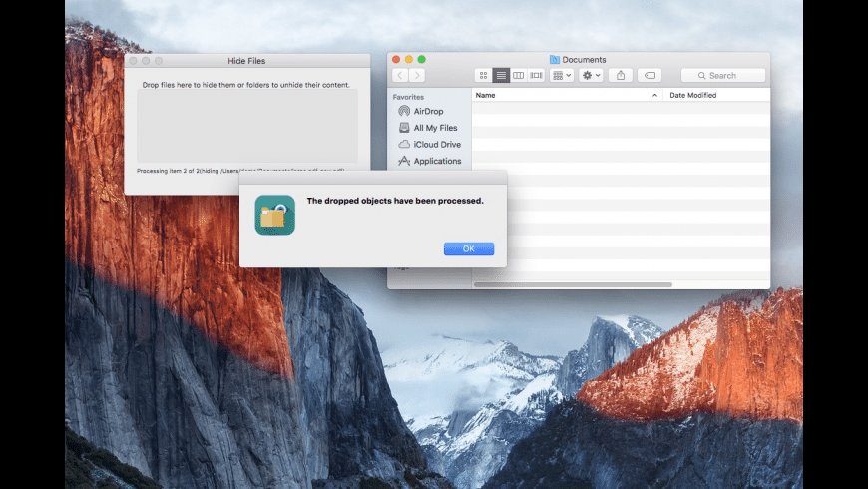The width and height of the screenshot is (868, 489).
Task: Click 'The dropped objects have been processed.' message
Action: coord(395,201)
